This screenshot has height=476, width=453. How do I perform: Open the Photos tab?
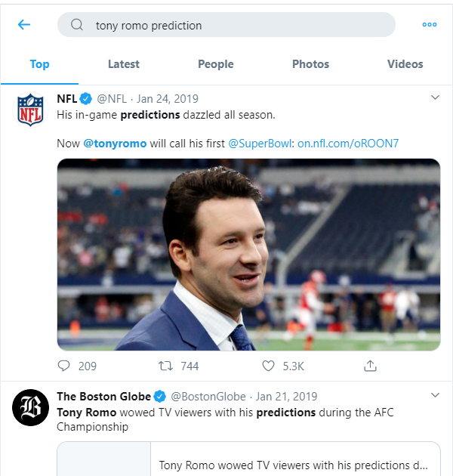[x=311, y=64]
